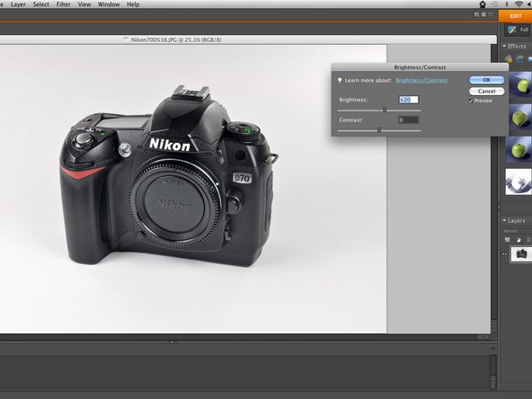Click the Brightness/Contrast dialog title bar

click(420, 66)
